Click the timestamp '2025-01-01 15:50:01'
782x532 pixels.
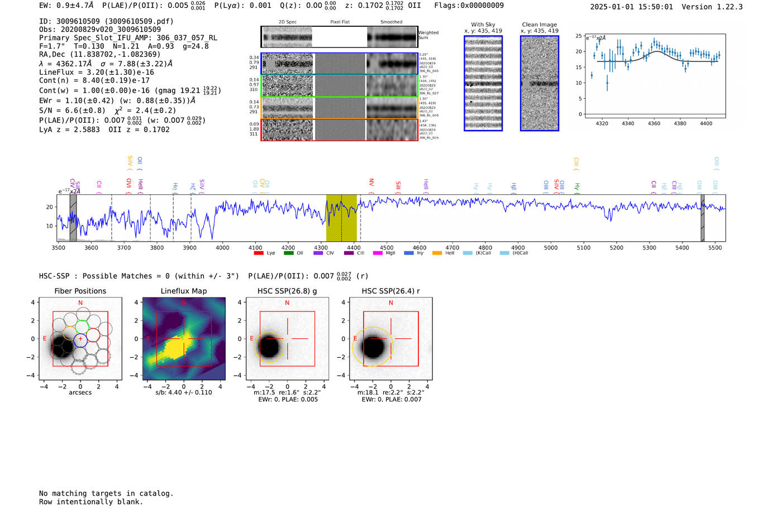pyautogui.click(x=632, y=7)
